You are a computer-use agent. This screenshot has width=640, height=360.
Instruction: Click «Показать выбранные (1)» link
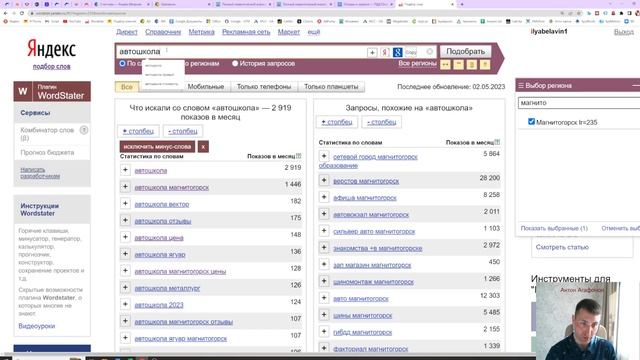554,228
